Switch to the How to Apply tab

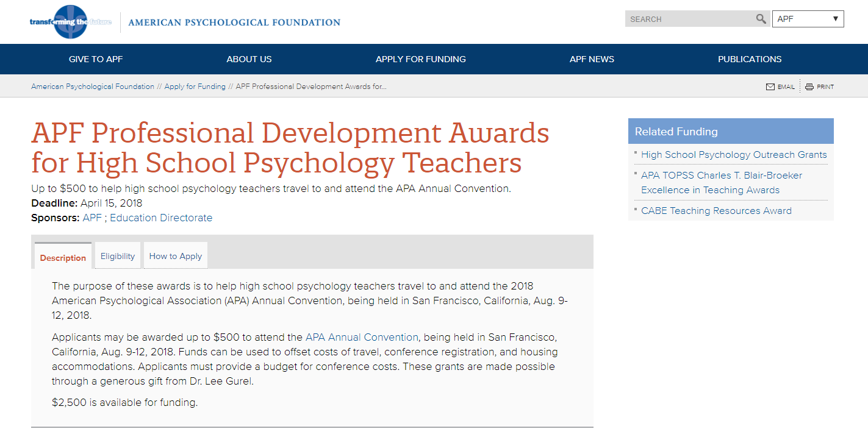(175, 255)
